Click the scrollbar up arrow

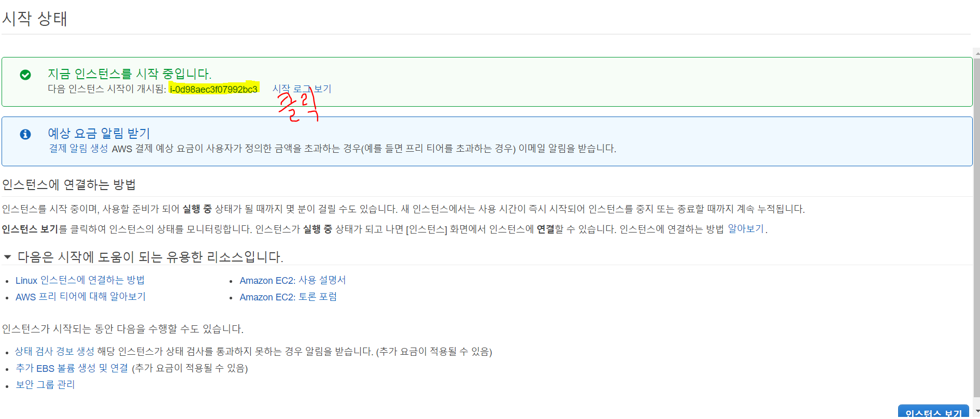point(976,53)
